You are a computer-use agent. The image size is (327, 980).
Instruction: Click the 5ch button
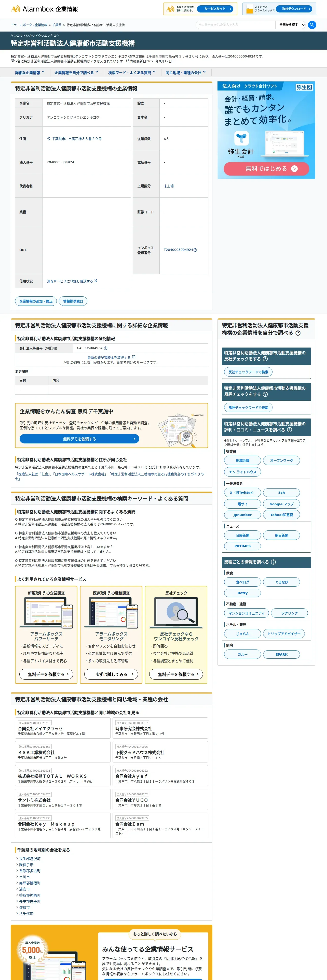[x=281, y=492]
